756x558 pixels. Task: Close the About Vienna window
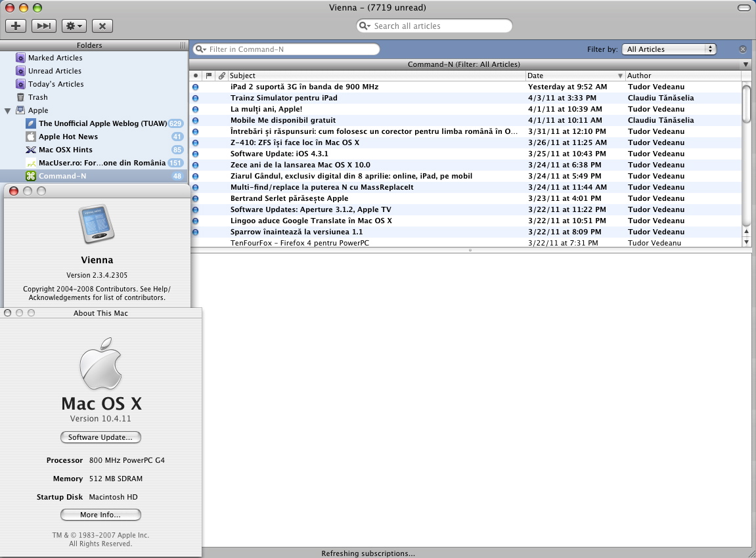14,191
